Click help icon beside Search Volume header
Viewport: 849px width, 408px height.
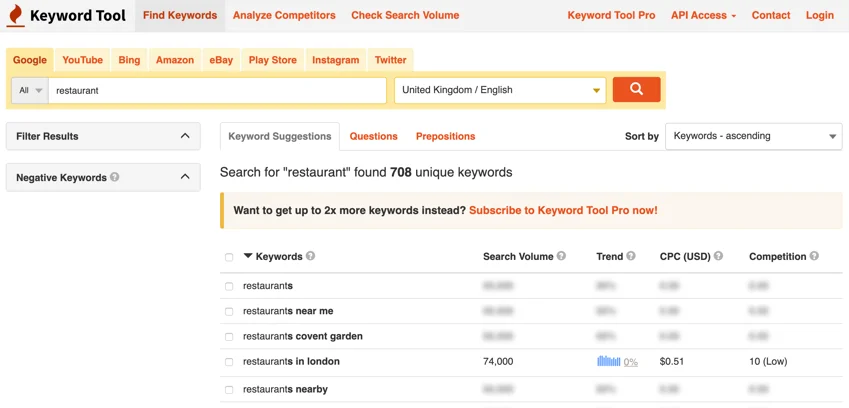(x=561, y=256)
